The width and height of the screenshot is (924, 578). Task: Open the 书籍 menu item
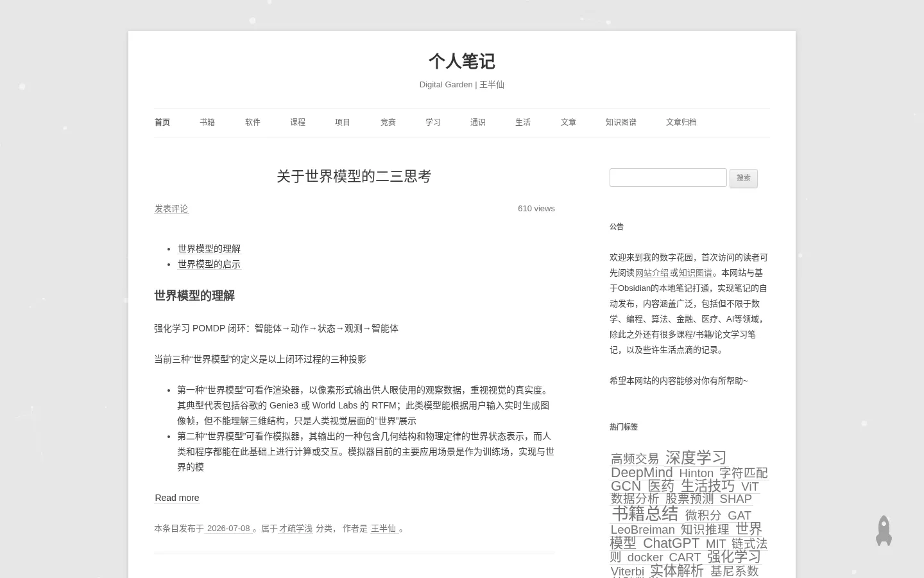[207, 122]
